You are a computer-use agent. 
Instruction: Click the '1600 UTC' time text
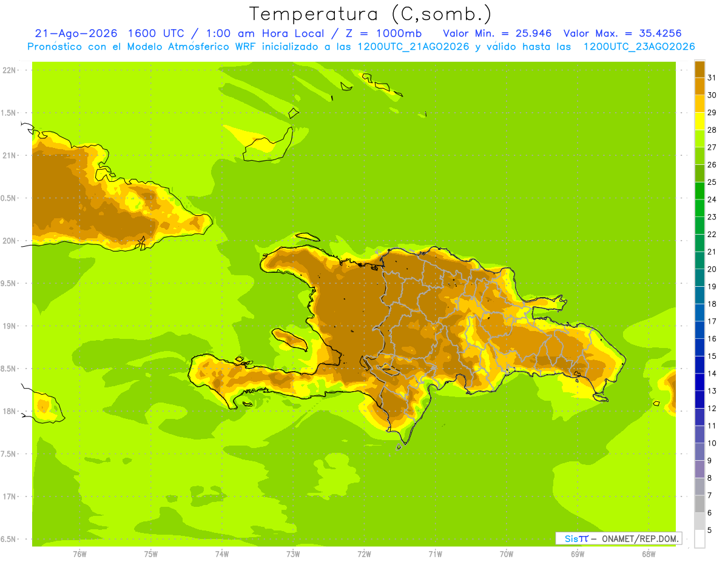pyautogui.click(x=155, y=33)
